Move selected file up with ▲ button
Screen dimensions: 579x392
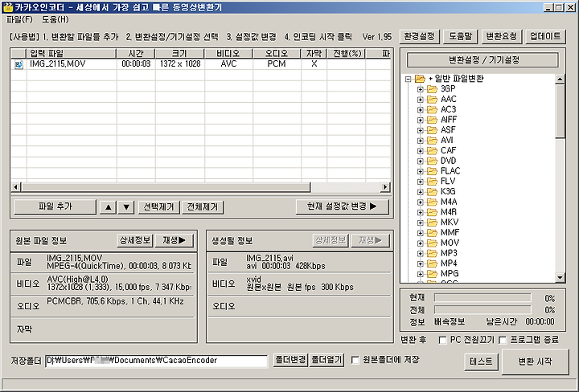click(109, 207)
